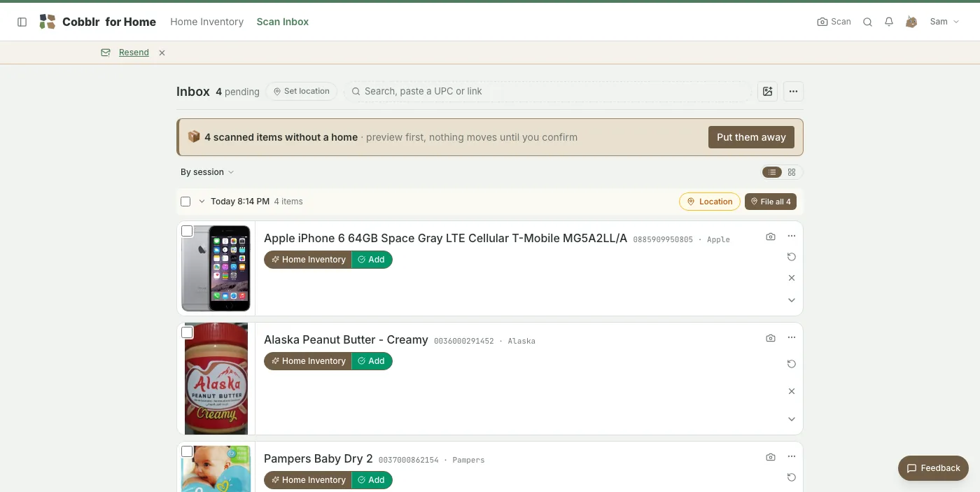Viewport: 980px width, 492px height.
Task: Click the Set location pill
Action: 302,92
